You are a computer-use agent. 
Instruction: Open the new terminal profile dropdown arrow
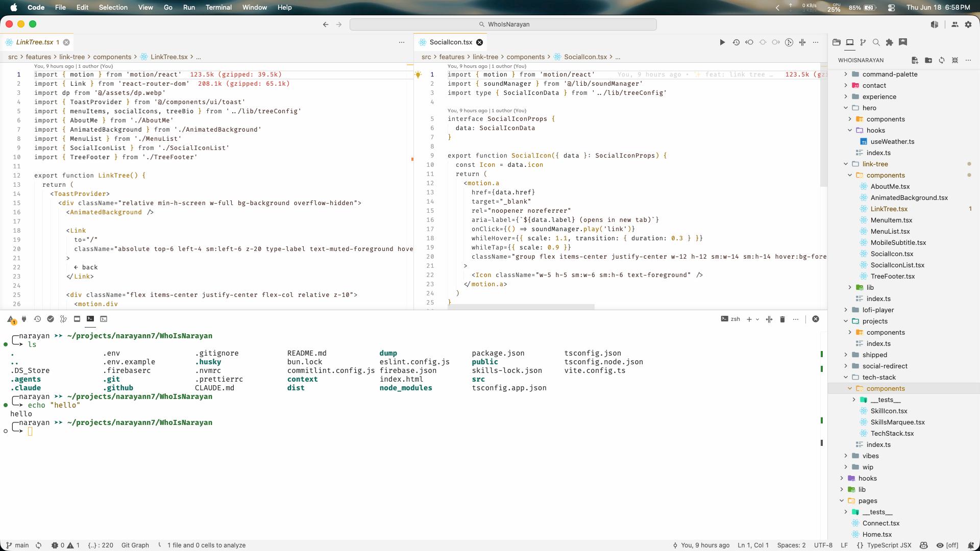point(757,319)
